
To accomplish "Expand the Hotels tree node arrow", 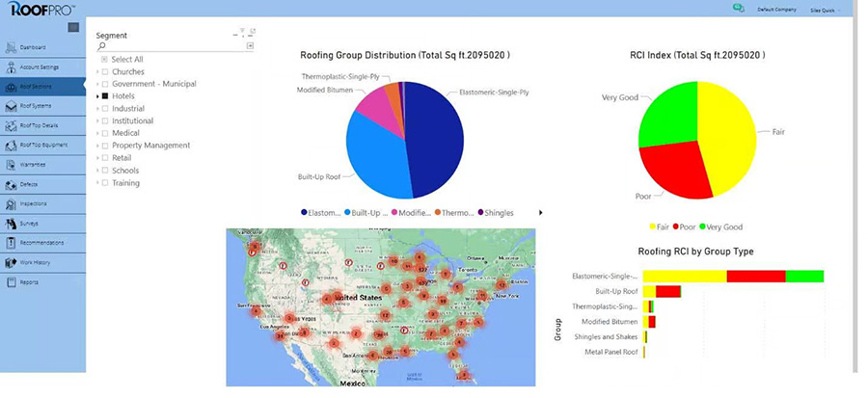I will tap(97, 96).
